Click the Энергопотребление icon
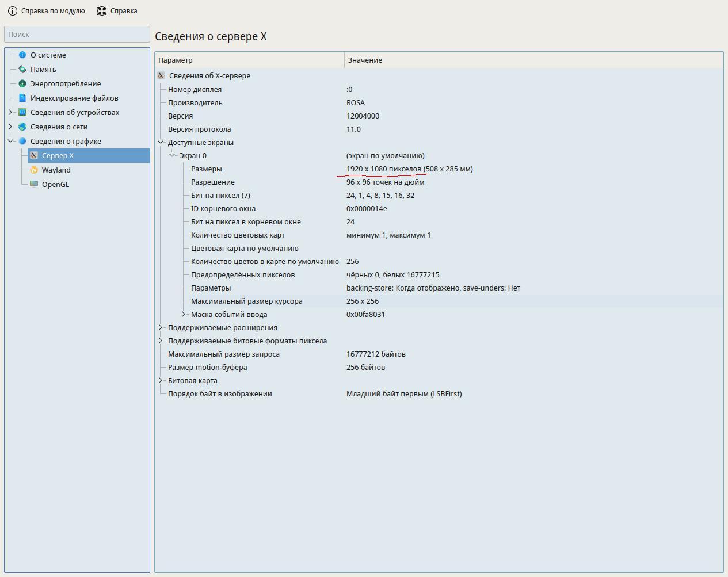The width and height of the screenshot is (728, 577). (22, 83)
